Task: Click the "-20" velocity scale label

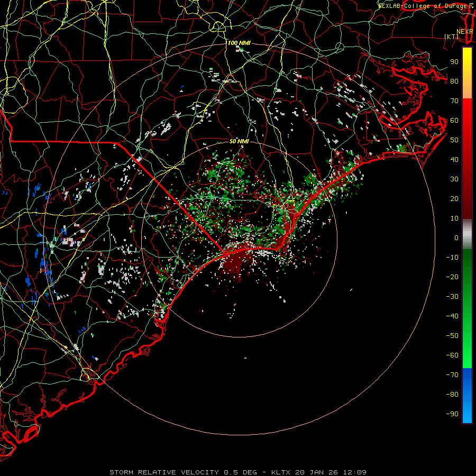Action: click(x=452, y=277)
